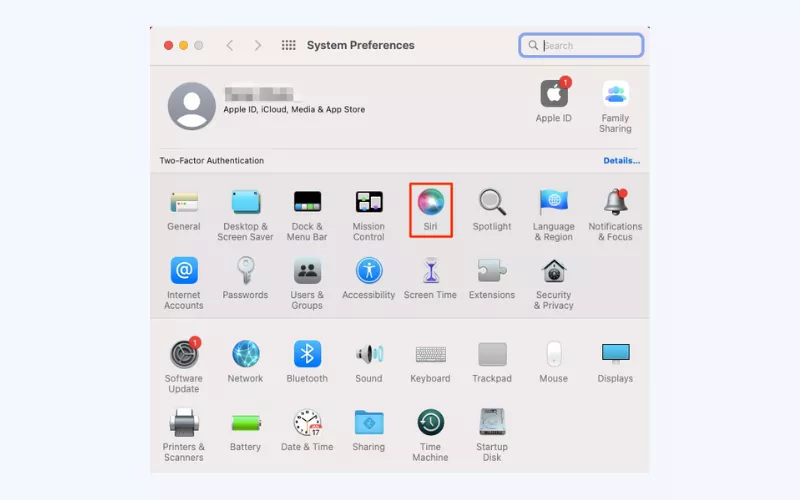
Task: Open Desktop & Screen Saver pane
Action: (245, 215)
